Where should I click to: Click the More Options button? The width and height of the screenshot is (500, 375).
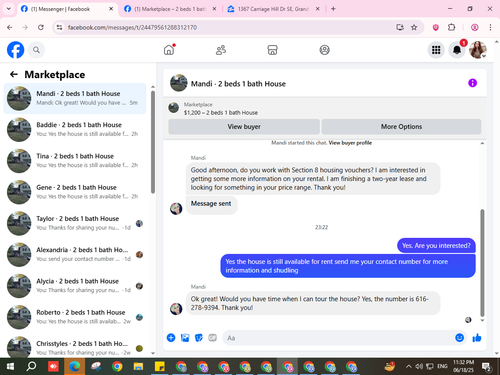pyautogui.click(x=401, y=127)
